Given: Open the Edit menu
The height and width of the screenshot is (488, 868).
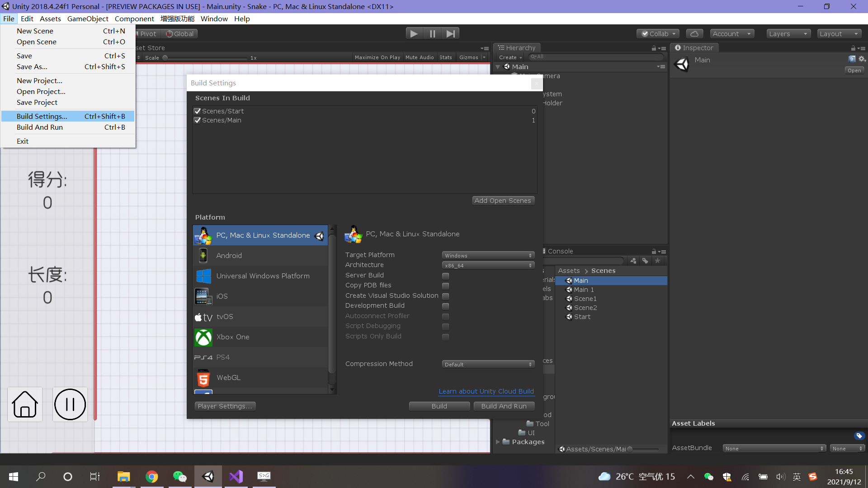Looking at the screenshot, I should pos(27,19).
